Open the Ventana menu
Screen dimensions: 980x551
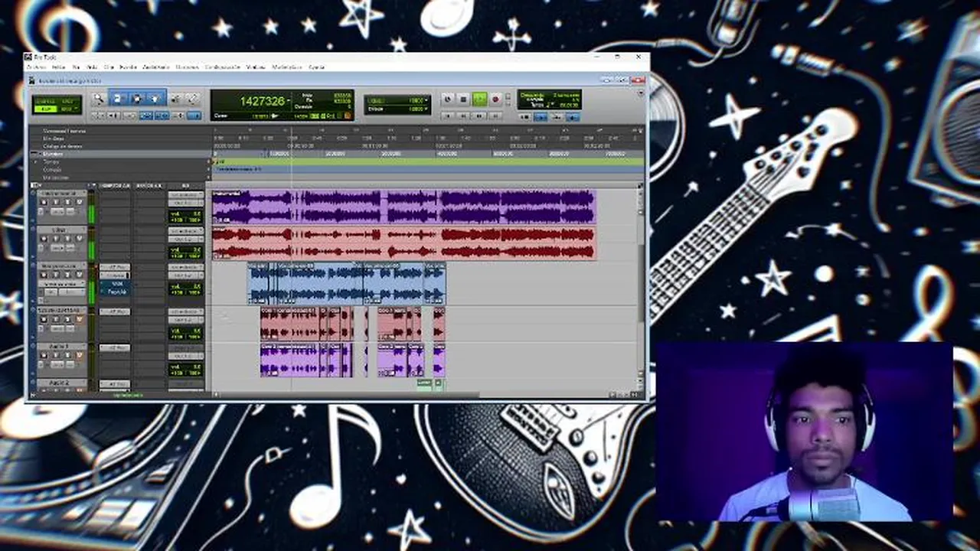pyautogui.click(x=255, y=67)
